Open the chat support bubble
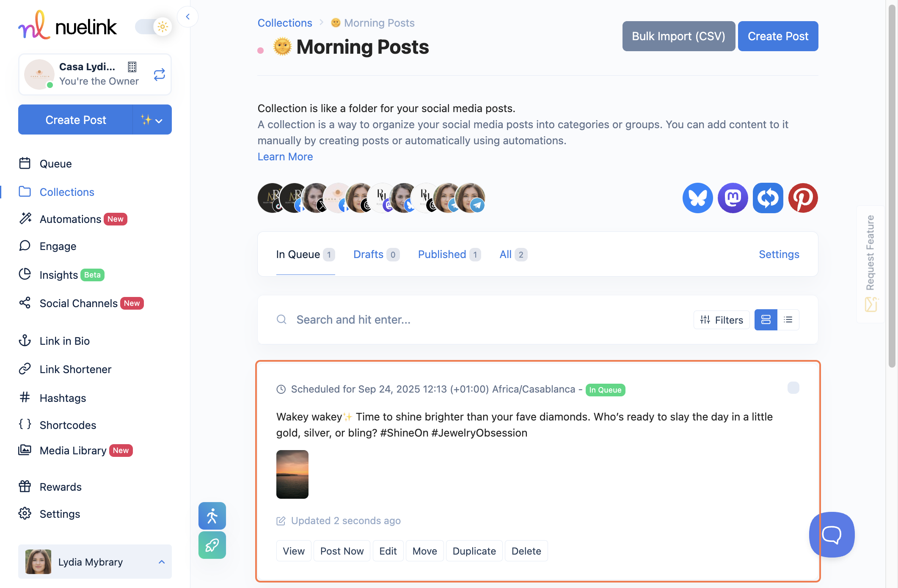Image resolution: width=898 pixels, height=588 pixels. 832,535
